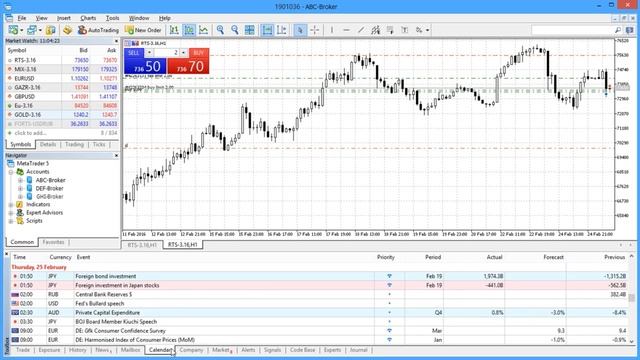Open the Profiles dropdown arrow
640x360 pixels.
pos(40,30)
